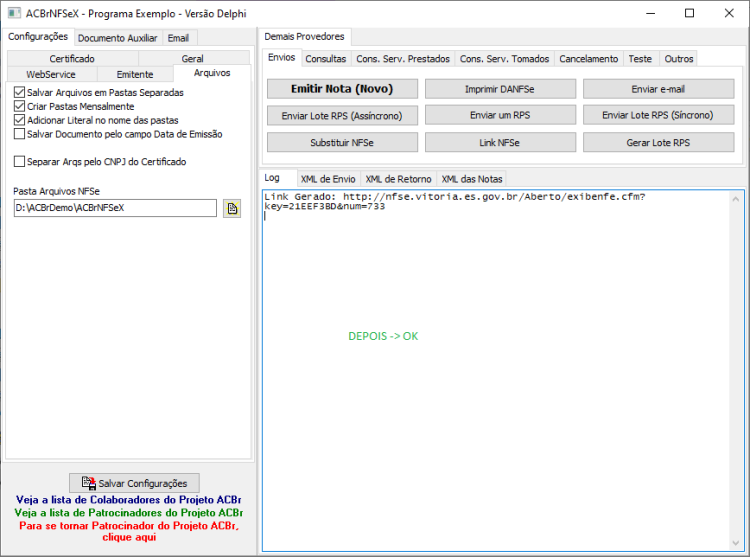Open the Documento Auxiliar tab
This screenshot has height=557, width=750.
118,38
